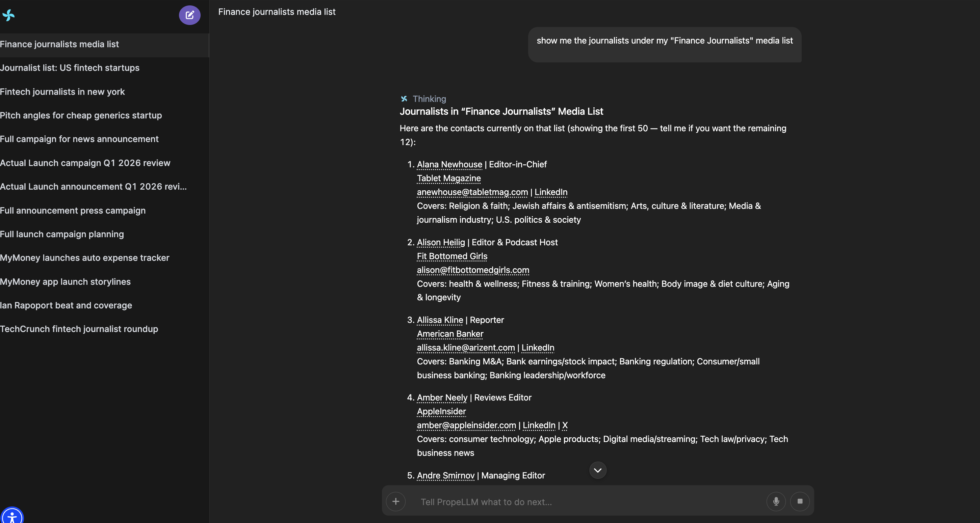Open the Journalist list: US fintech startups chat

coord(70,68)
